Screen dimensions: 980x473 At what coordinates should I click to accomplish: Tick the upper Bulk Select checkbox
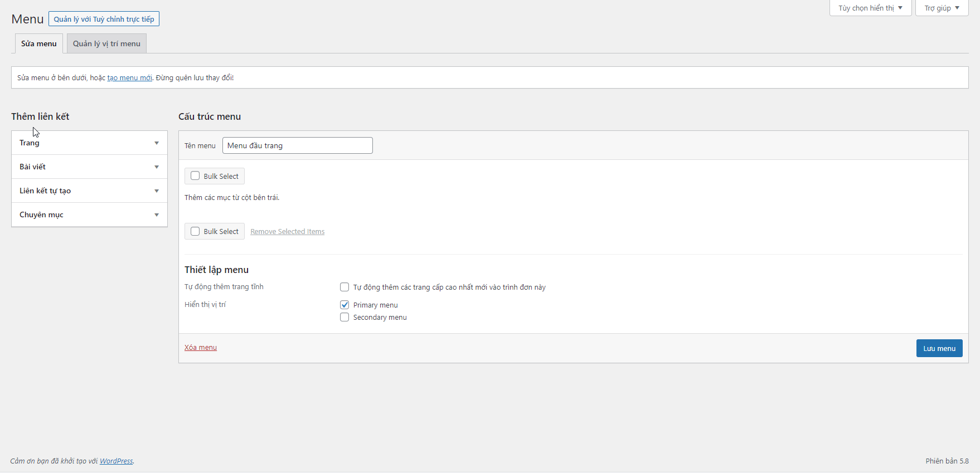pos(195,176)
